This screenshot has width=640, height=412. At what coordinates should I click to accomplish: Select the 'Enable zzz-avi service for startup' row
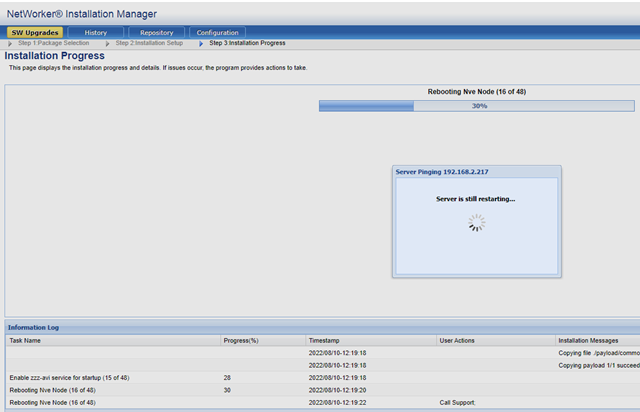point(323,378)
